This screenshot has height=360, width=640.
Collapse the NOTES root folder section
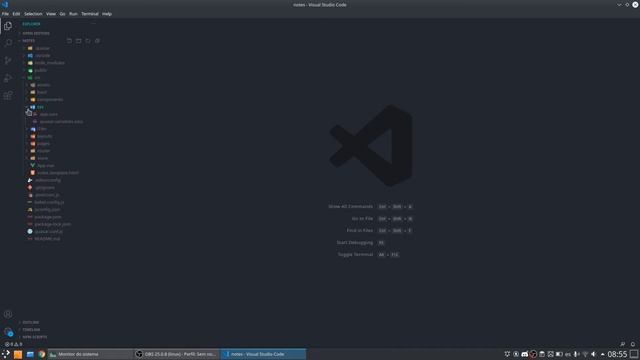click(29, 41)
